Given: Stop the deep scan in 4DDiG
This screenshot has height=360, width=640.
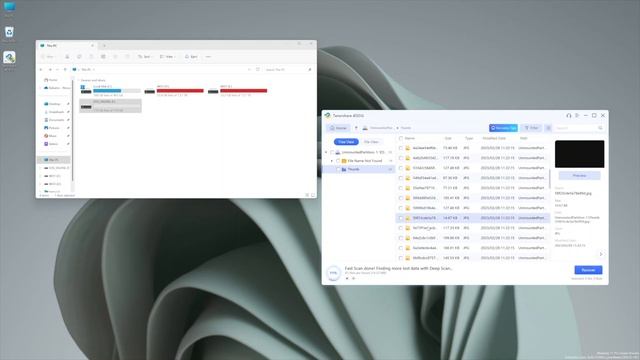Looking at the screenshot, I should [353, 278].
